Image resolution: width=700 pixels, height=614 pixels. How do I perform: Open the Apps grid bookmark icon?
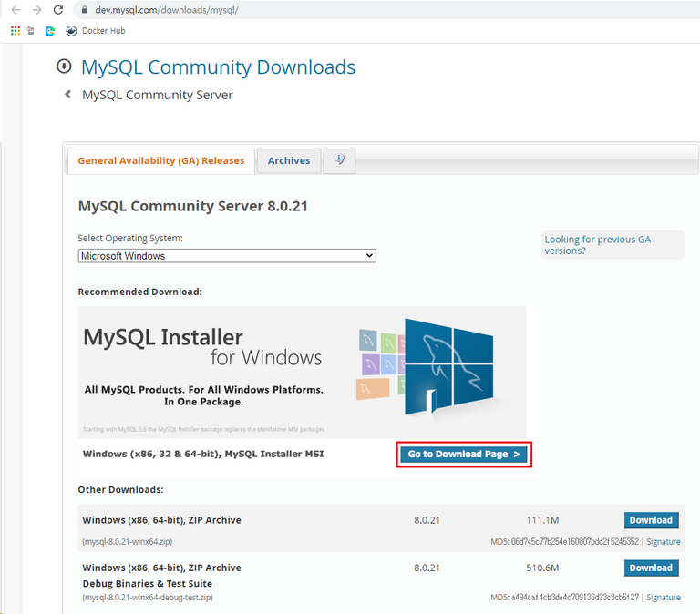[x=15, y=30]
